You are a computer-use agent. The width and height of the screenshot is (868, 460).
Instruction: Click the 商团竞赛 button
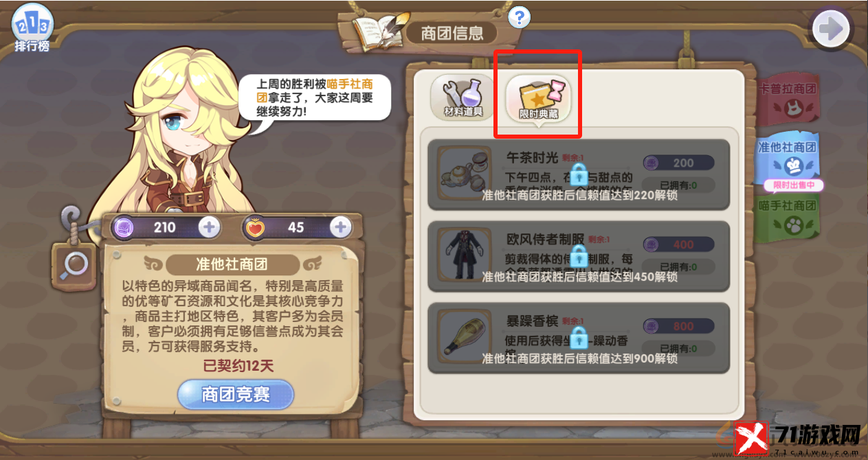(x=236, y=394)
